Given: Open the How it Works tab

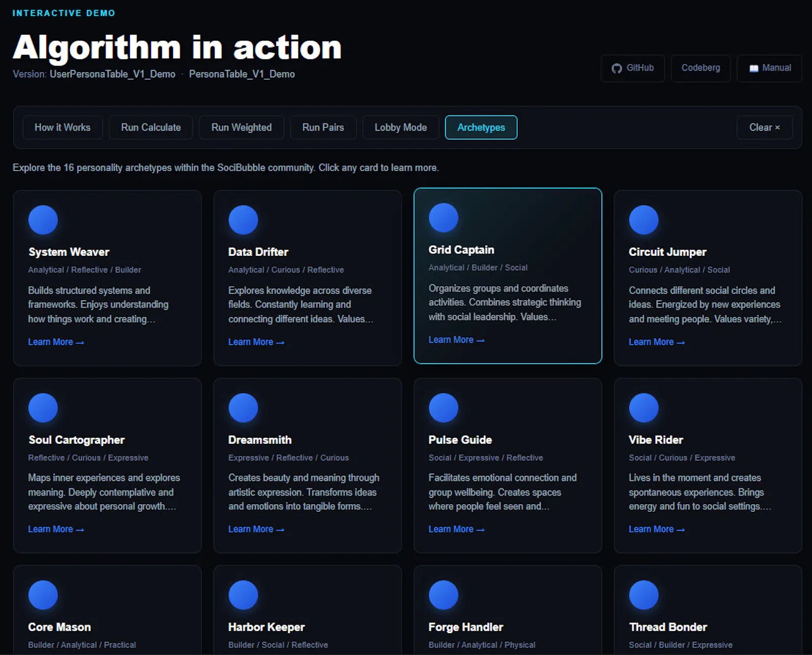Looking at the screenshot, I should point(62,127).
